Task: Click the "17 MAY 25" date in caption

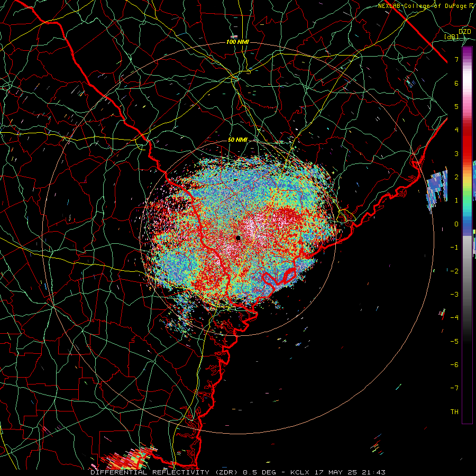Action: click(337, 472)
